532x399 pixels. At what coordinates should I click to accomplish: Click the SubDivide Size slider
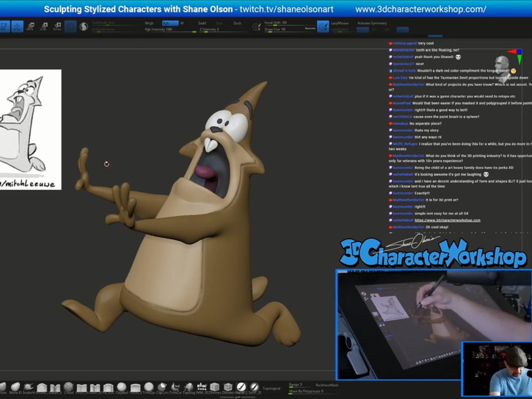click(115, 23)
